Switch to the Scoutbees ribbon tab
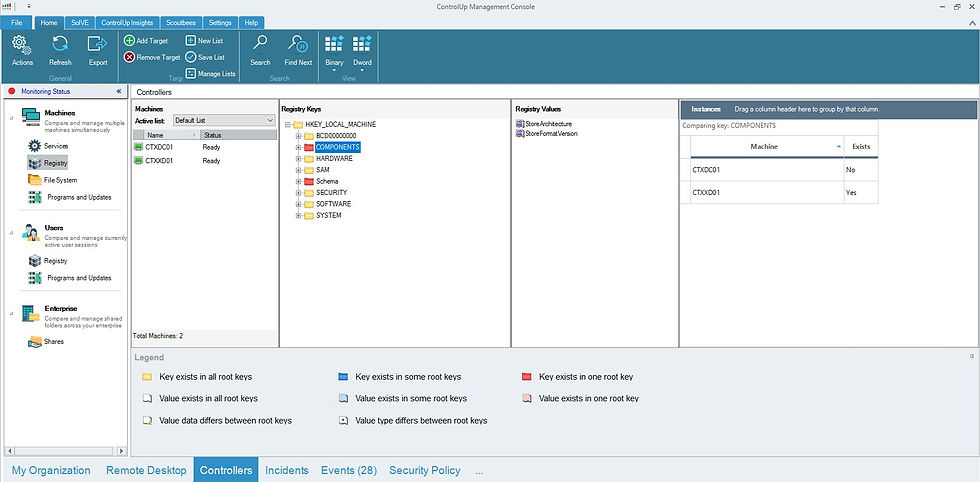 point(181,23)
